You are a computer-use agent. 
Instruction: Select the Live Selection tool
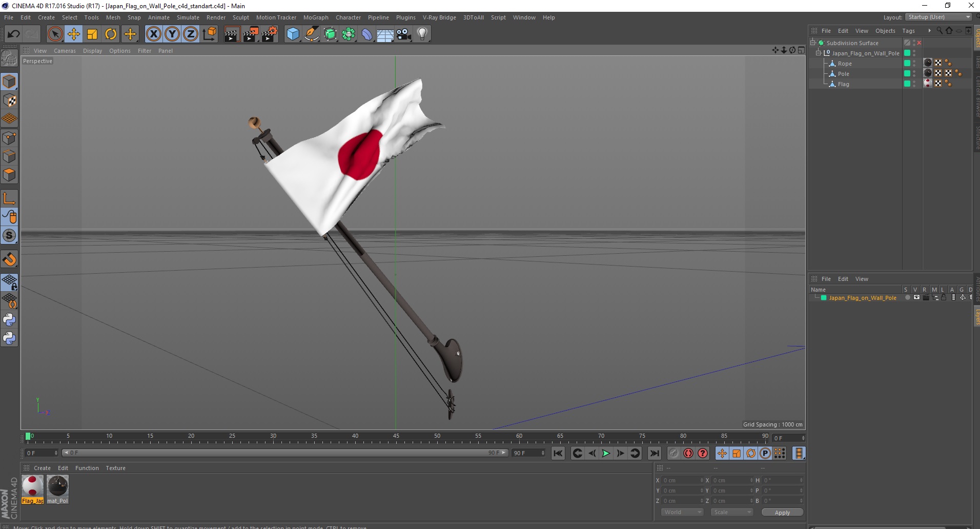click(x=55, y=34)
